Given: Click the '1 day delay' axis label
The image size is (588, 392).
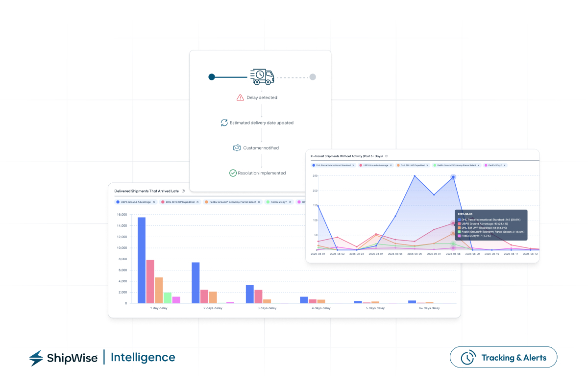Looking at the screenshot, I should (x=159, y=308).
